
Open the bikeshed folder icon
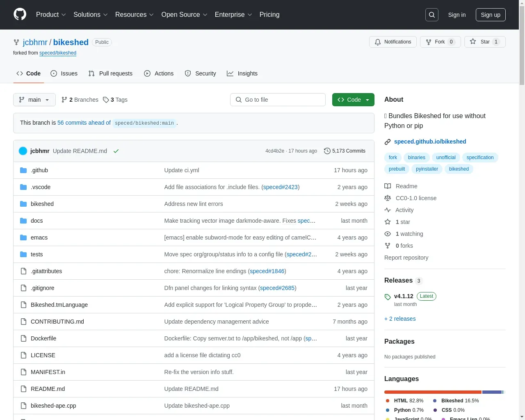click(23, 204)
